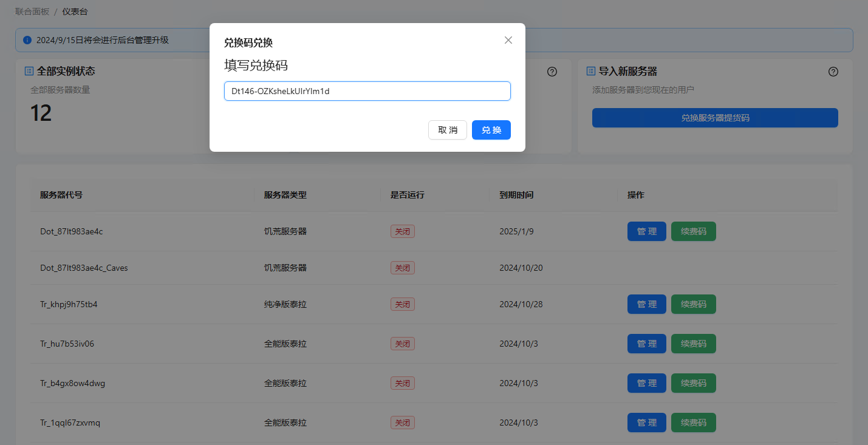This screenshot has width=868, height=445.
Task: Click 兑换服务器提货码 button
Action: pos(715,118)
